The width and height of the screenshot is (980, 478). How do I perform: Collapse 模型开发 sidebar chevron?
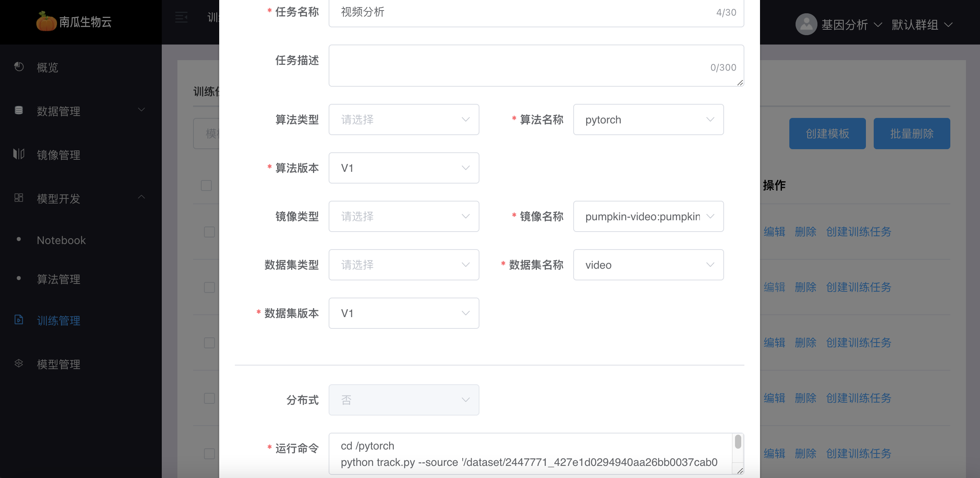[x=141, y=197]
